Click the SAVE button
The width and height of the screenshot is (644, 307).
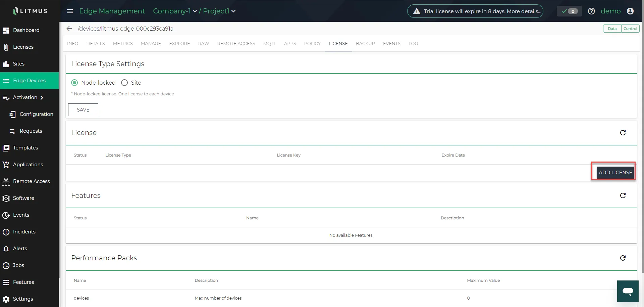point(83,110)
